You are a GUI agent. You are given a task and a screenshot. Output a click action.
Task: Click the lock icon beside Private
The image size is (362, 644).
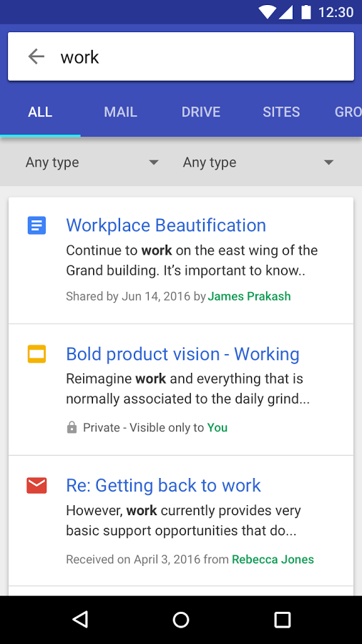pyautogui.click(x=72, y=428)
